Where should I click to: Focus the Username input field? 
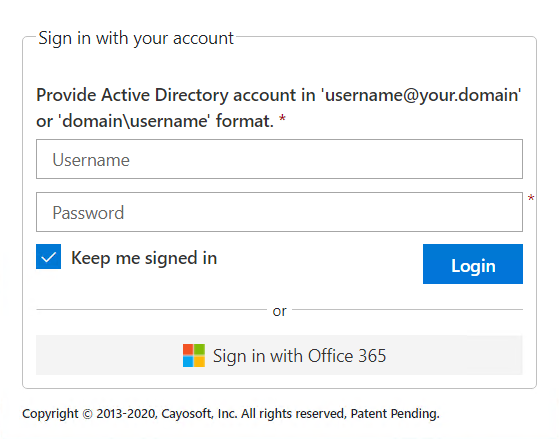[280, 159]
